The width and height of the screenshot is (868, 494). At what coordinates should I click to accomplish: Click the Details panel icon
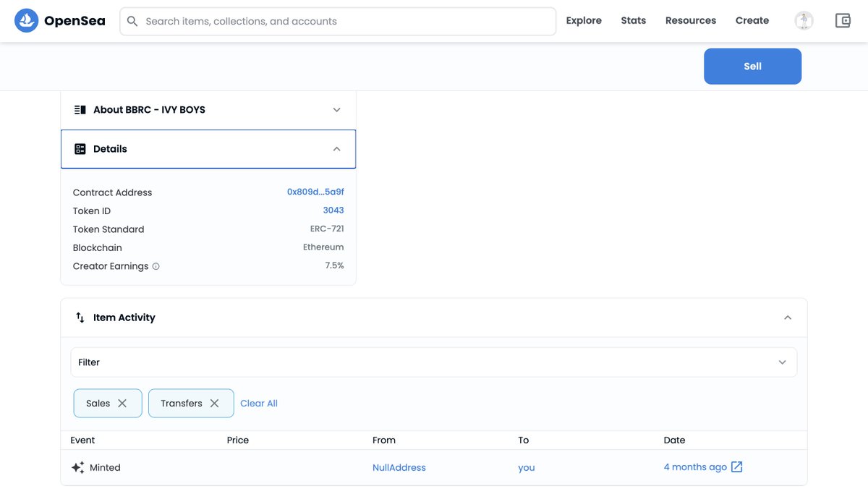click(80, 149)
